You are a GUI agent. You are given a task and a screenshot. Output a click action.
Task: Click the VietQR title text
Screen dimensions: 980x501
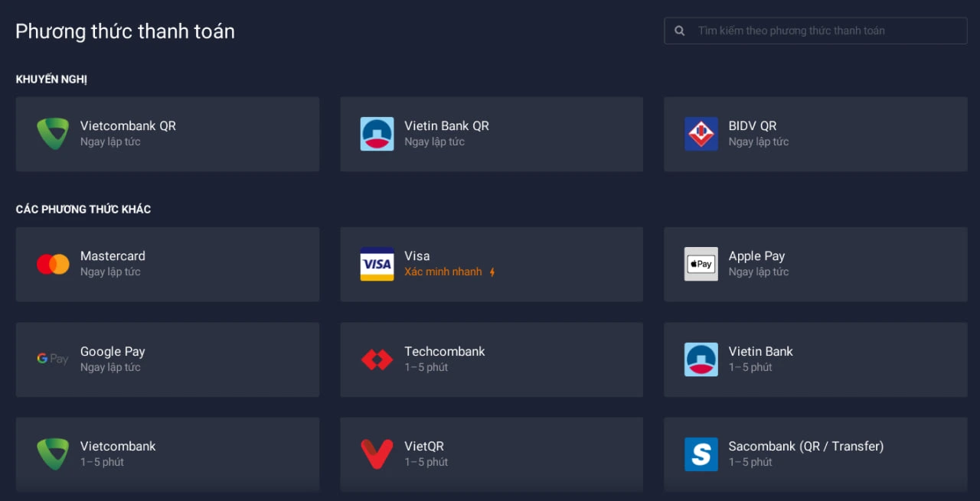tap(424, 446)
